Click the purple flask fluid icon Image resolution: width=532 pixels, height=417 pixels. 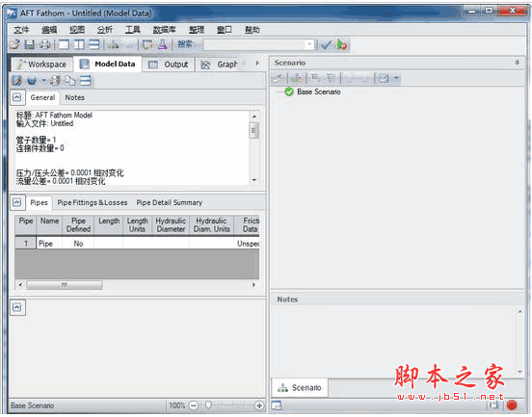162,44
